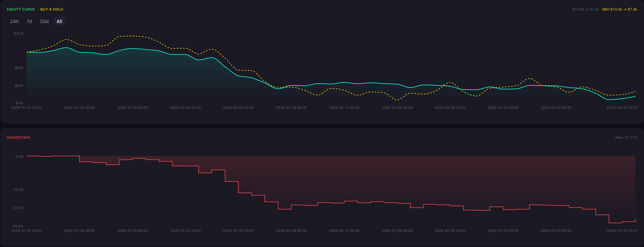Select the 24h time range tab
This screenshot has width=644, height=247.
[x=14, y=21]
